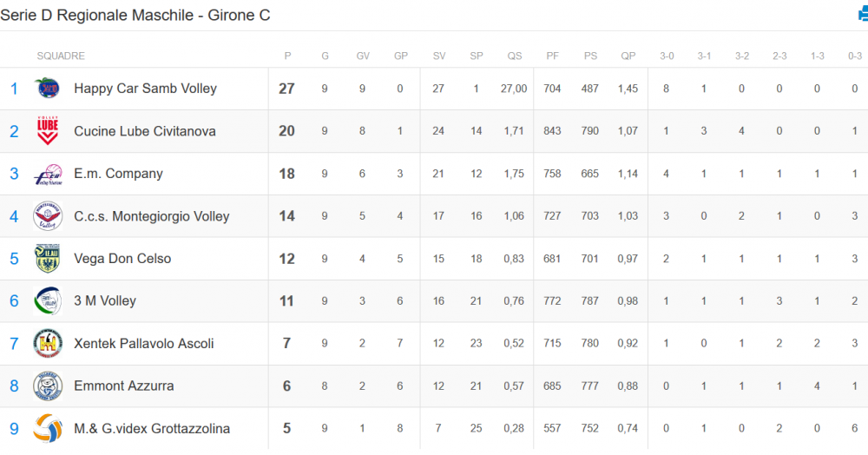The image size is (868, 455).
Task: Click the blue print icon top right
Action: (x=863, y=15)
